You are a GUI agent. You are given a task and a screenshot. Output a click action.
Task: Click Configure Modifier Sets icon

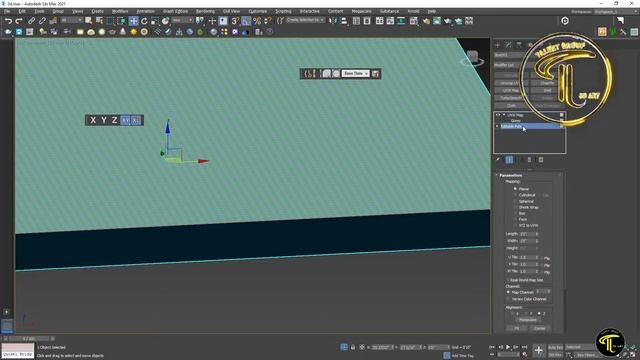541,160
